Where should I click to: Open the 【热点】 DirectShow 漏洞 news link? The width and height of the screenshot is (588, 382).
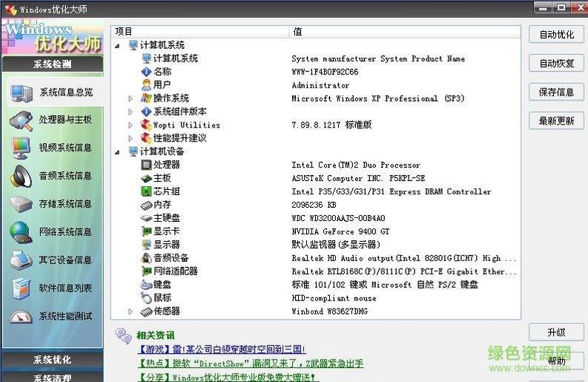point(251,363)
